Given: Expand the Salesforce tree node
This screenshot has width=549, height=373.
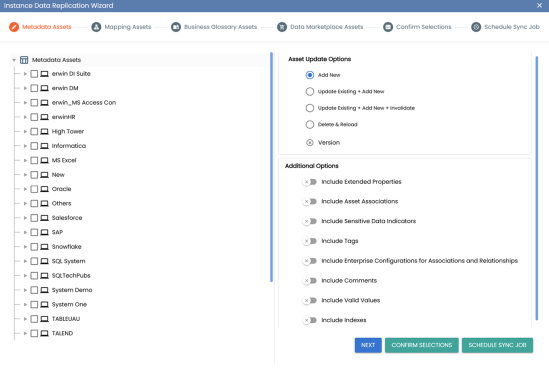Looking at the screenshot, I should [x=25, y=218].
